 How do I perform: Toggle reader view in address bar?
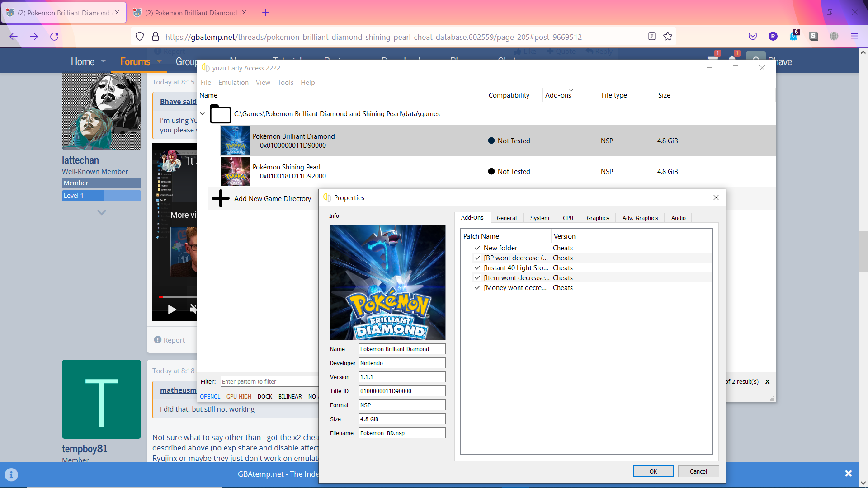coord(652,37)
